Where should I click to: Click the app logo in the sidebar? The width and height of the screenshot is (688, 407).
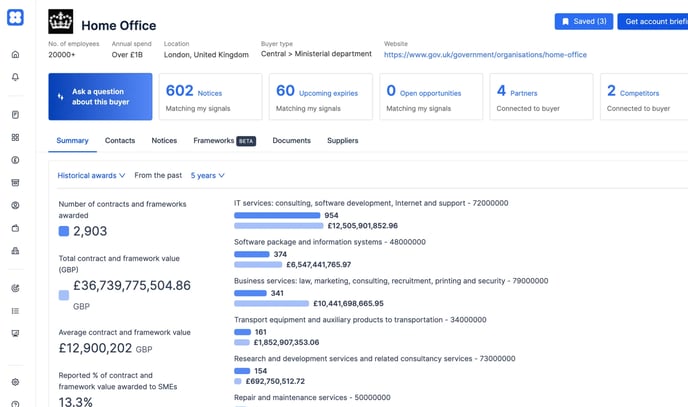(x=15, y=18)
